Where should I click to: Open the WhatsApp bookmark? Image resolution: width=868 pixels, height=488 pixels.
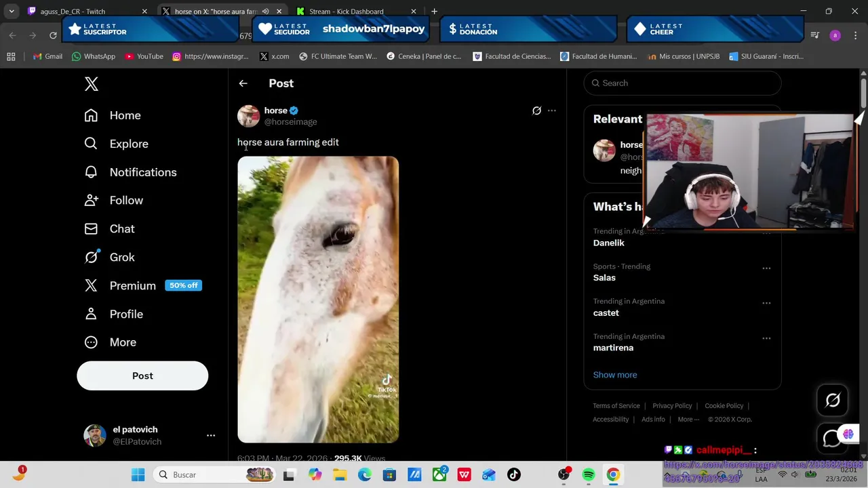[x=93, y=56]
